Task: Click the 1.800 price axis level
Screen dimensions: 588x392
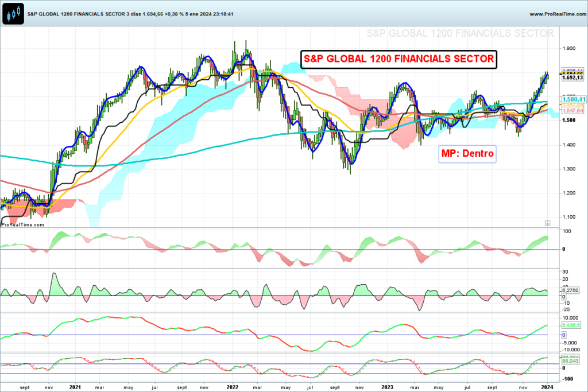Action: point(569,48)
